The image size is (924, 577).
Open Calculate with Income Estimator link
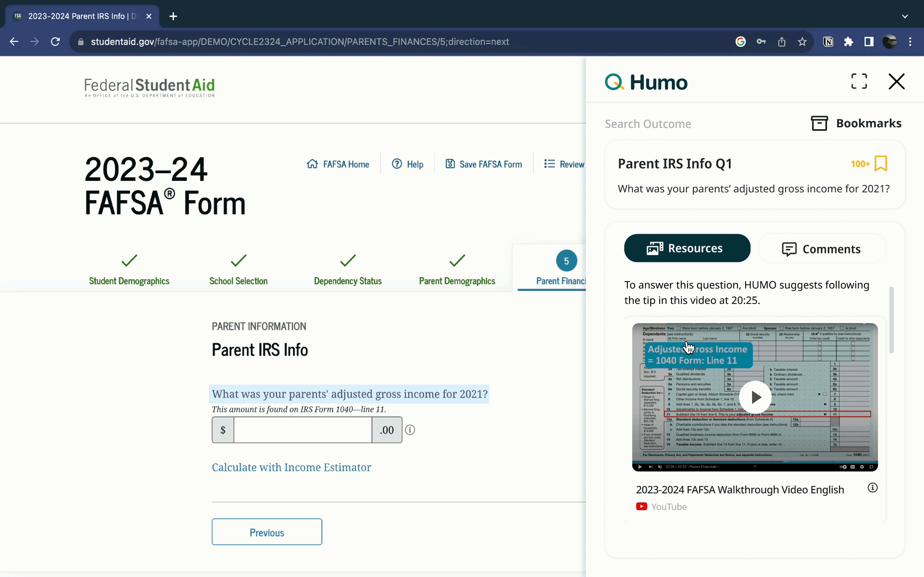(x=291, y=467)
